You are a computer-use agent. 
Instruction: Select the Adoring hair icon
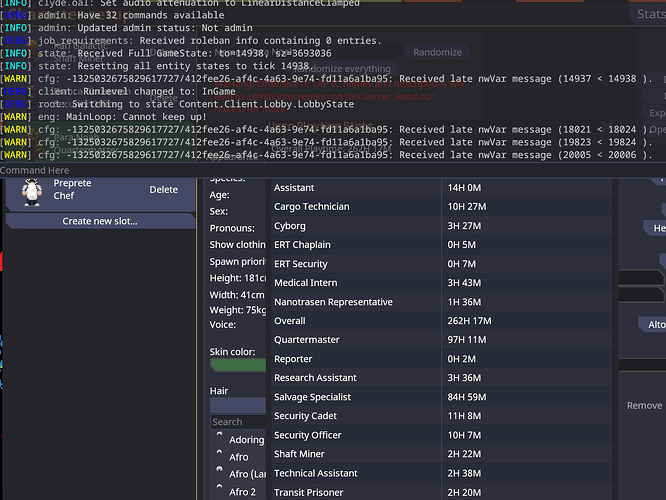coord(219,435)
